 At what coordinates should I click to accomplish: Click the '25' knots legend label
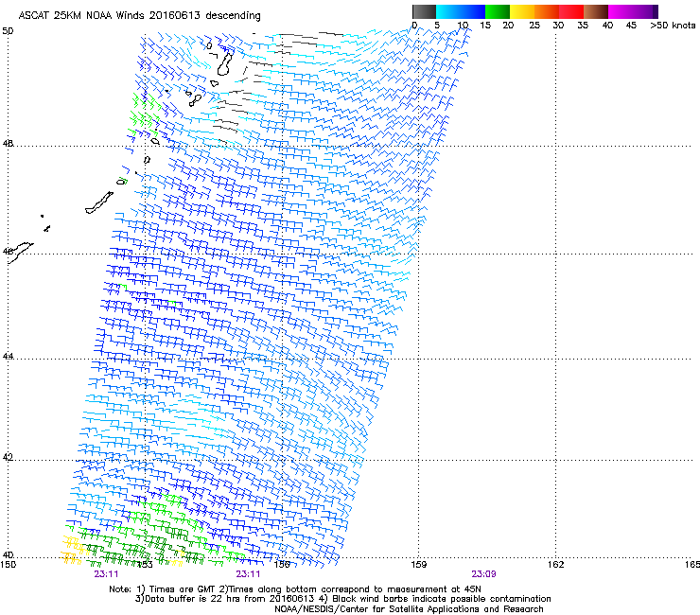[534, 25]
